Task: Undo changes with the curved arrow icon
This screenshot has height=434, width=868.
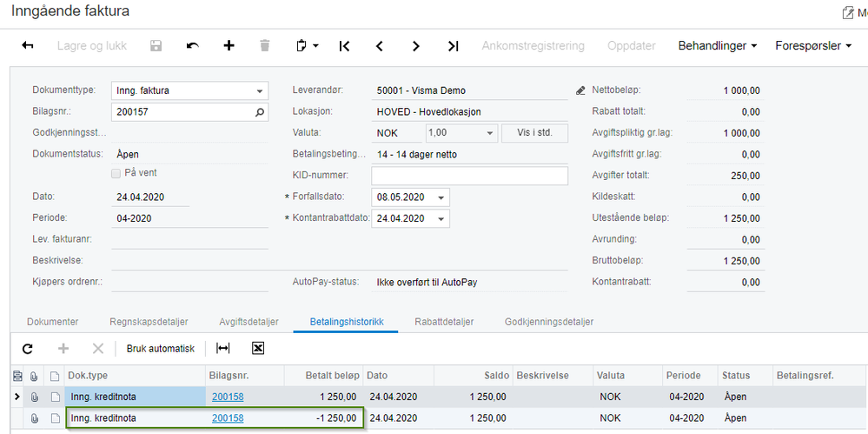Action: click(193, 46)
